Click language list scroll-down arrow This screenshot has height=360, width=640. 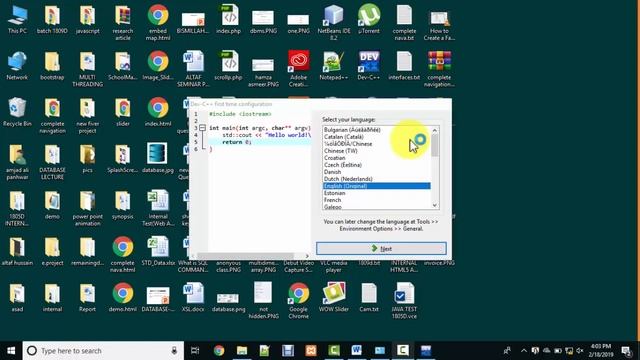435,205
